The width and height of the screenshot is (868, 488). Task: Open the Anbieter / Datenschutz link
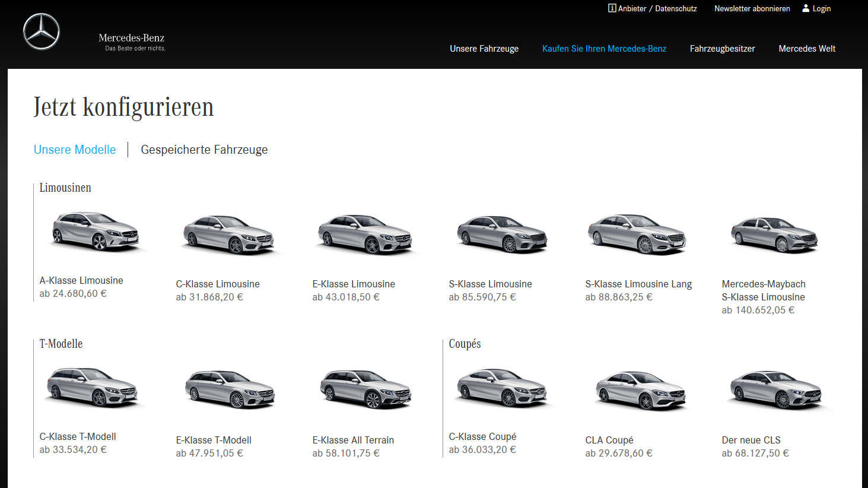657,8
